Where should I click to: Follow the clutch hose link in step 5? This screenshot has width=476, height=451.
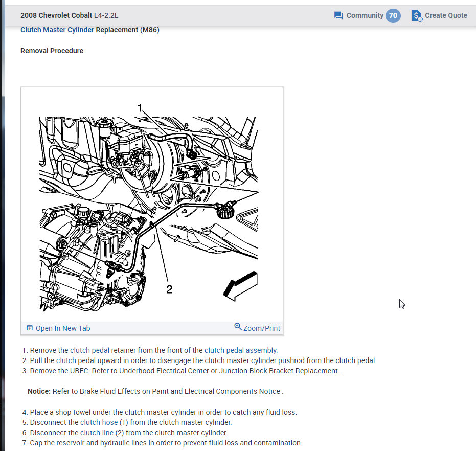(99, 422)
